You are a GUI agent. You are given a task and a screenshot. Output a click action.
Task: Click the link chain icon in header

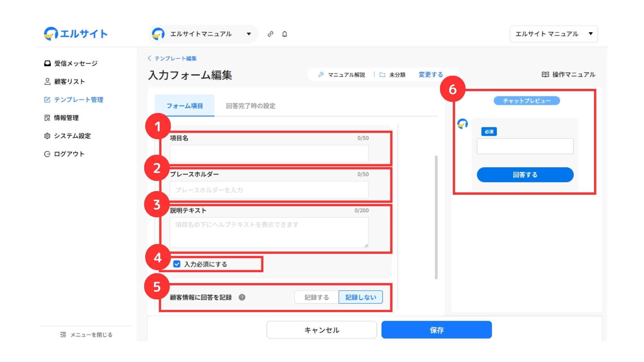(270, 34)
